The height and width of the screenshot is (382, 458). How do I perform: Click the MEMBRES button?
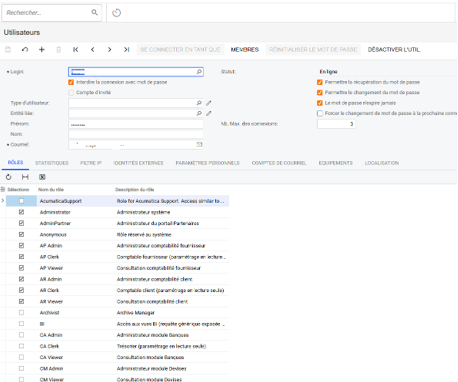point(245,50)
